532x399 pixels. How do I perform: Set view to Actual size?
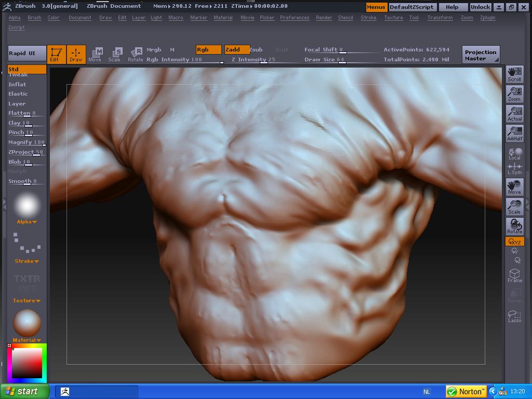point(515,114)
